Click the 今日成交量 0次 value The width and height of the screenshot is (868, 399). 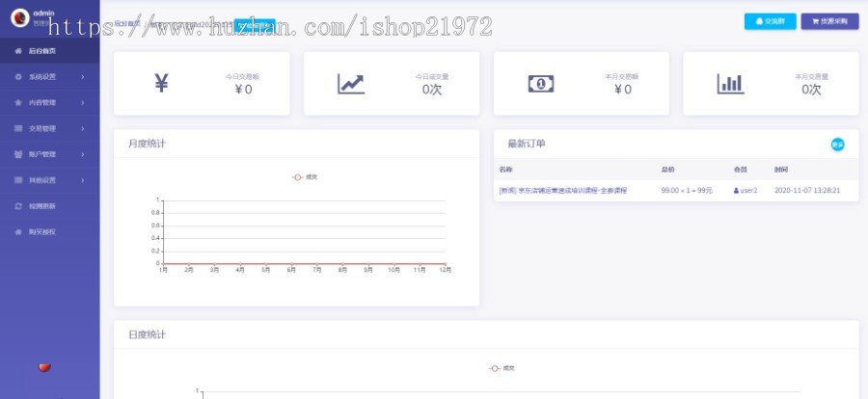pos(432,89)
